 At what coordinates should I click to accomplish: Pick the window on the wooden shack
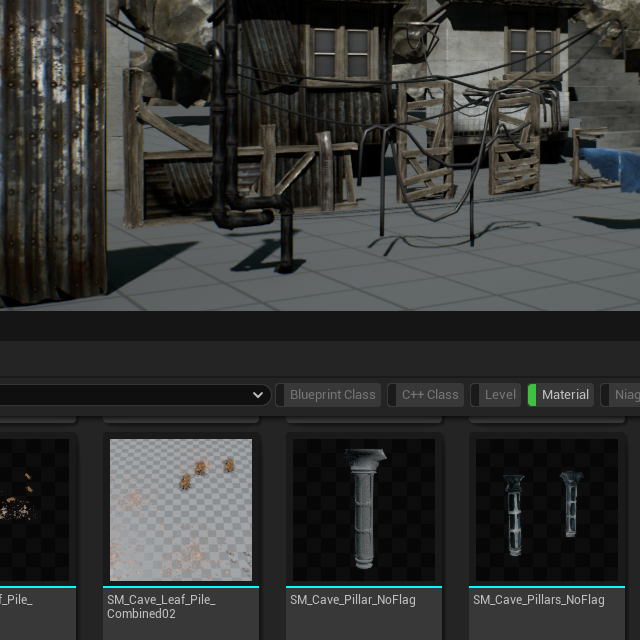[x=340, y=50]
